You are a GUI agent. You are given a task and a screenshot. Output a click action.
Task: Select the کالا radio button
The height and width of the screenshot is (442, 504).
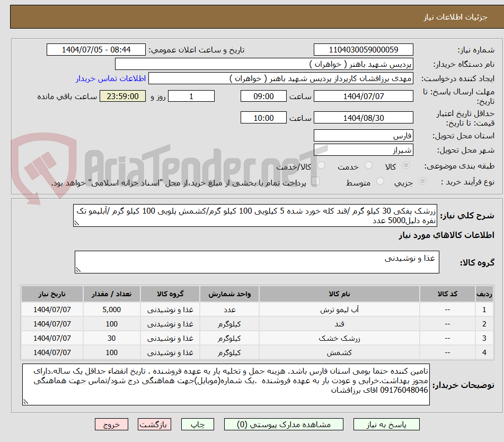(405, 165)
